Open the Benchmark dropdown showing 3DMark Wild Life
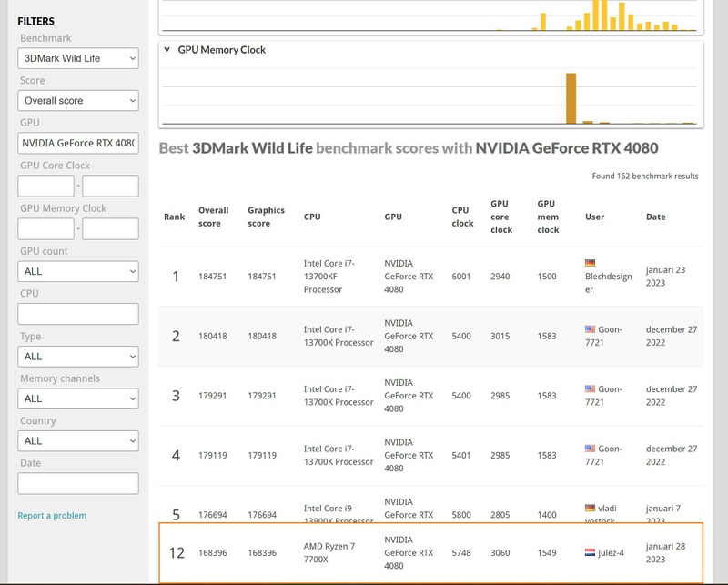 (78, 58)
